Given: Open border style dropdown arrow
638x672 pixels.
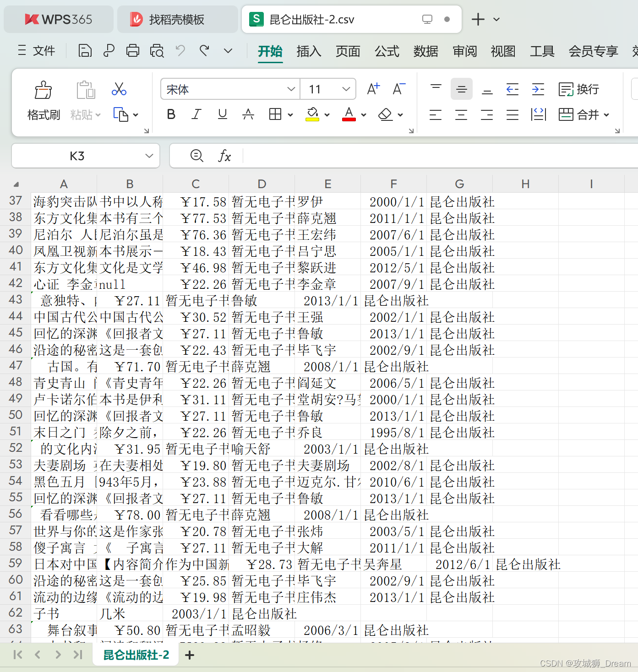Looking at the screenshot, I should 290,115.
